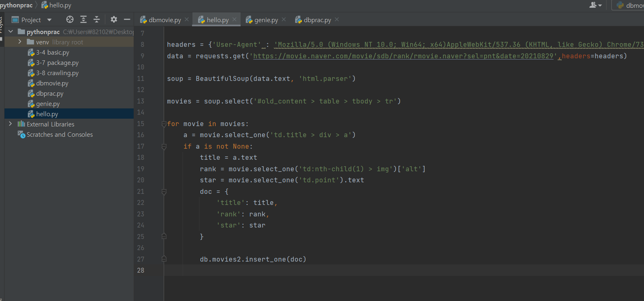The image size is (644, 301).
Task: Click the pythonprac folder icon
Action: tap(21, 32)
